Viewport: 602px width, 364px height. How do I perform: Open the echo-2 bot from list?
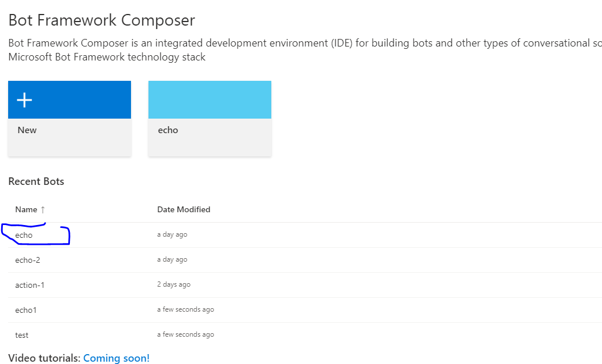point(27,260)
